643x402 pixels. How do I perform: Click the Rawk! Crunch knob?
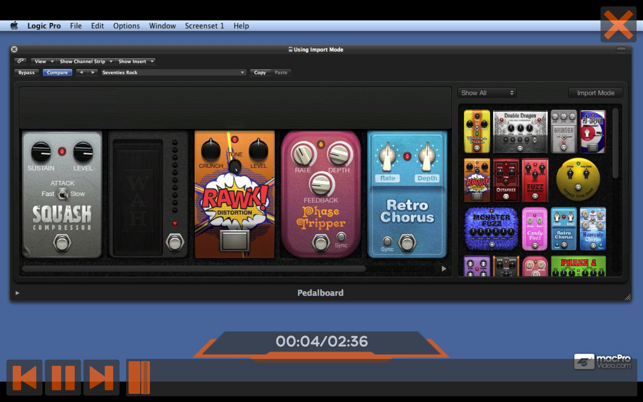click(210, 149)
